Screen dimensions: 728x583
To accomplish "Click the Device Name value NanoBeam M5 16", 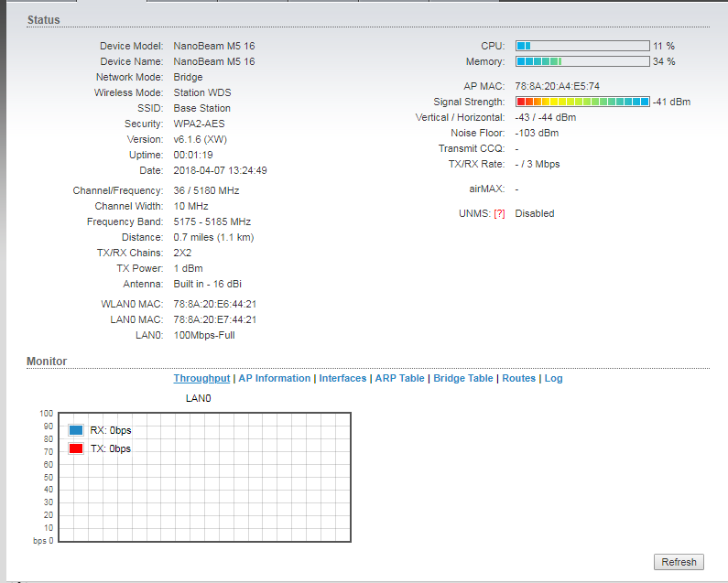I will [214, 61].
